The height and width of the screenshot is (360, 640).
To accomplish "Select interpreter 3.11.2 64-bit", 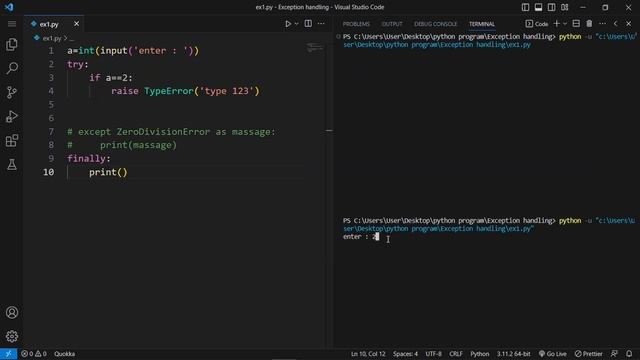I will pyautogui.click(x=513, y=354).
